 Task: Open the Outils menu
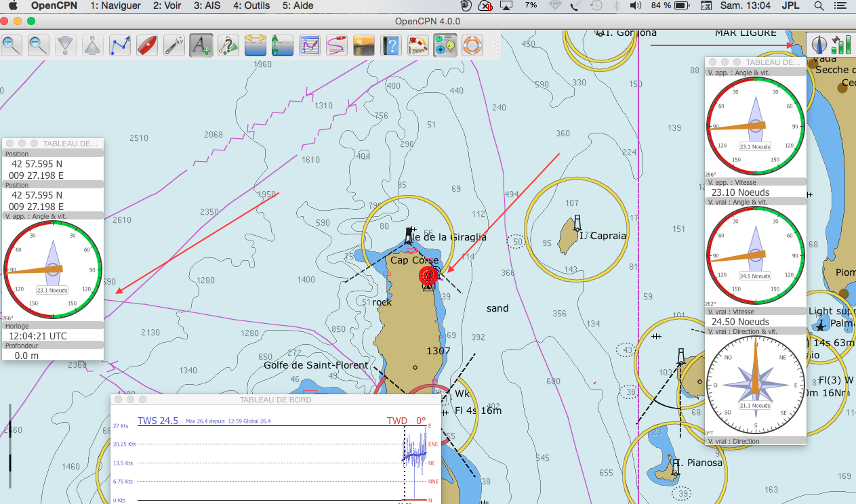tap(252, 5)
